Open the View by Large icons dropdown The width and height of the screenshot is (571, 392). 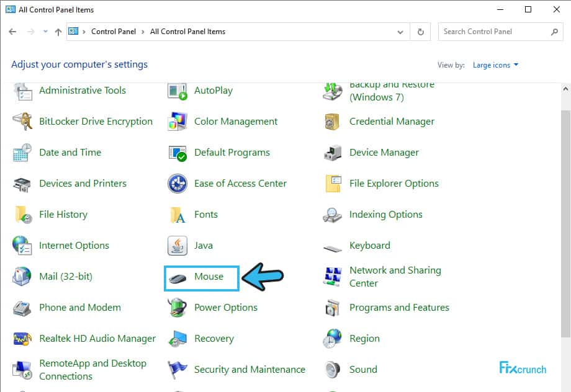[x=495, y=65]
